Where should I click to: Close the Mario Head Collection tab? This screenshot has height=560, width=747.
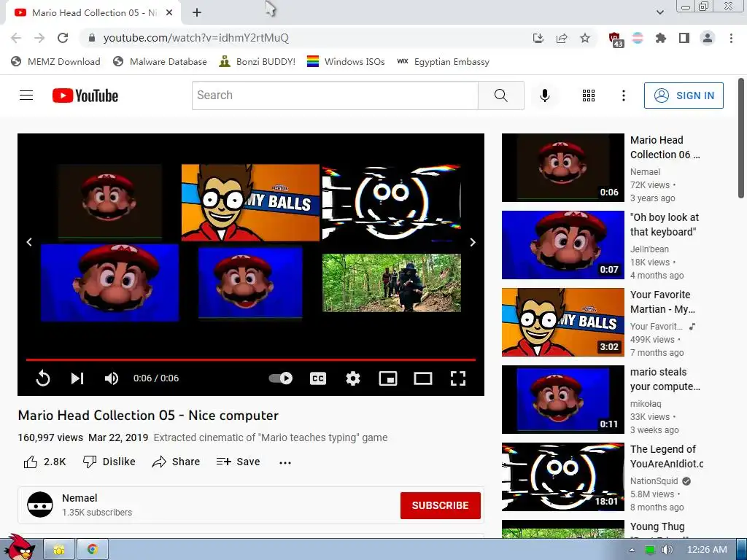click(169, 13)
